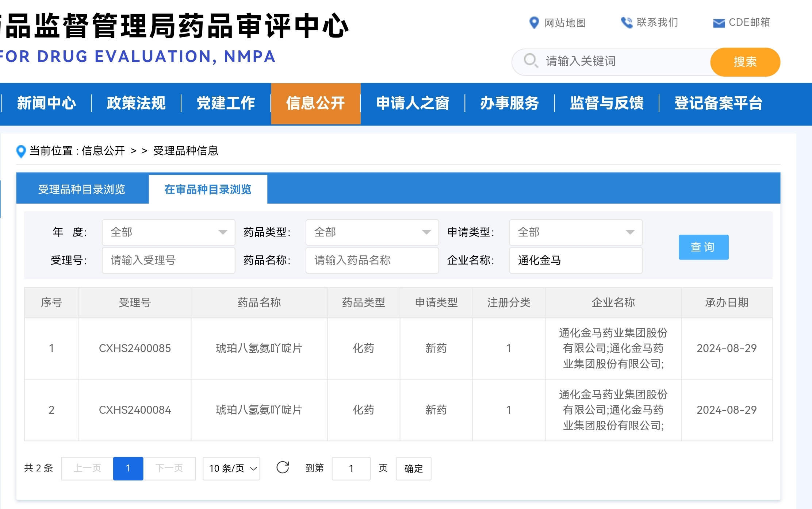Click the orange 搜索 search button
This screenshot has width=812, height=509.
coord(745,62)
